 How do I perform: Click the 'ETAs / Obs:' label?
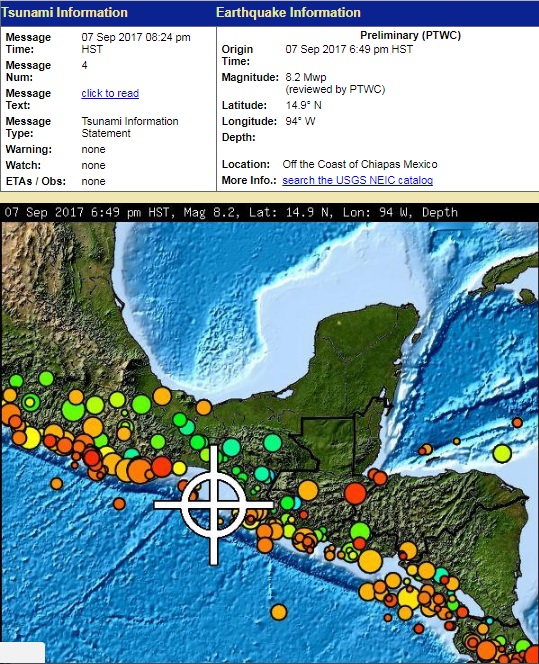pos(36,181)
